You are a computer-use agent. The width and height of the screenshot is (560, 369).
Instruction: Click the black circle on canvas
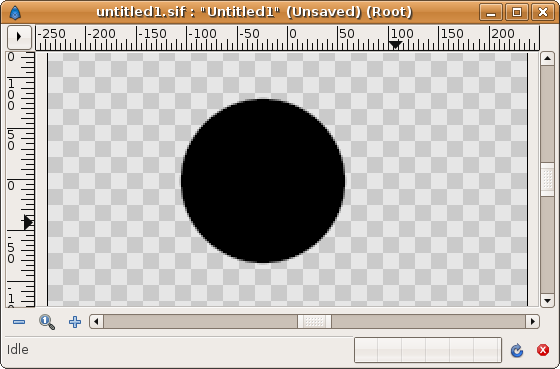point(263,181)
